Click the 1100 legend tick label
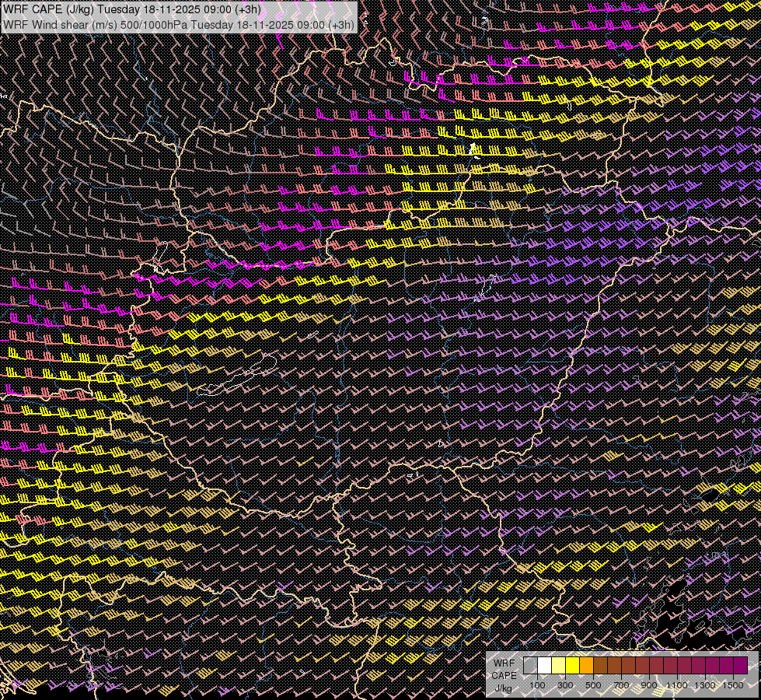The image size is (761, 700). (x=677, y=685)
